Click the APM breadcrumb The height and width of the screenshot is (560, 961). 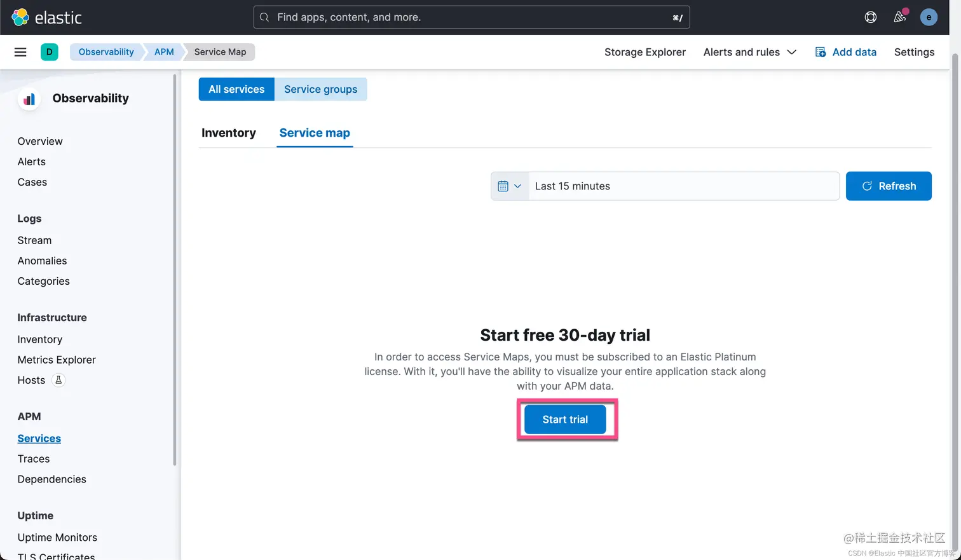(164, 52)
